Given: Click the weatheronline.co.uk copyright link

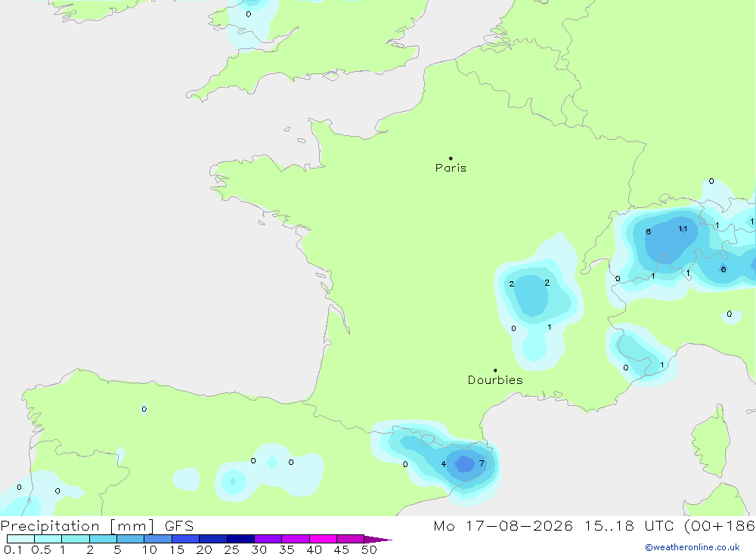Looking at the screenshot, I should pyautogui.click(x=692, y=547).
